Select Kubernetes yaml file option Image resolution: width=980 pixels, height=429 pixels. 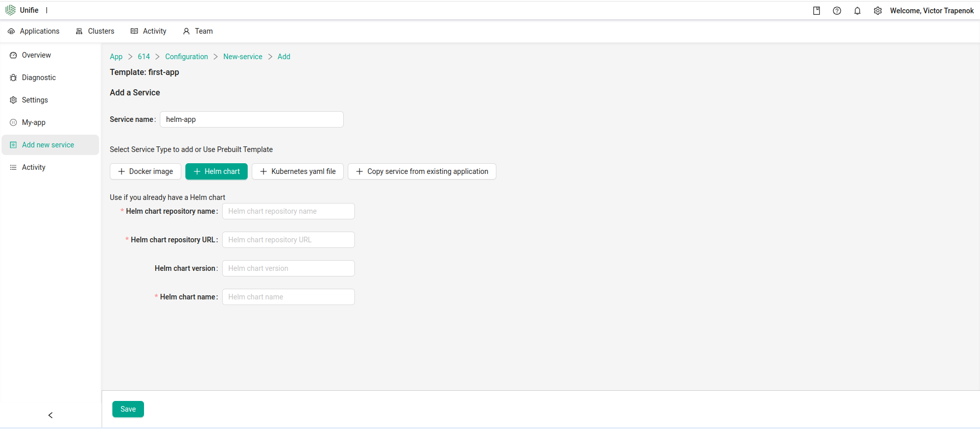pyautogui.click(x=298, y=171)
